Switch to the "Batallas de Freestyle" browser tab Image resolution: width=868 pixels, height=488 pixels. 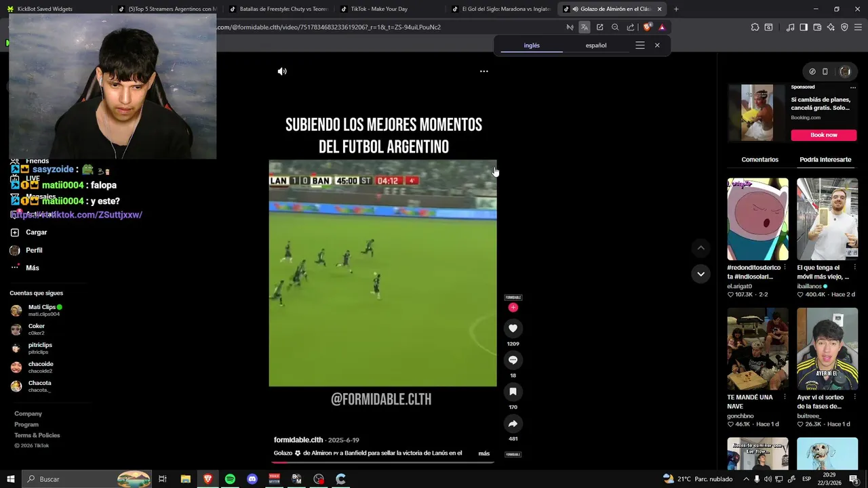click(x=278, y=9)
